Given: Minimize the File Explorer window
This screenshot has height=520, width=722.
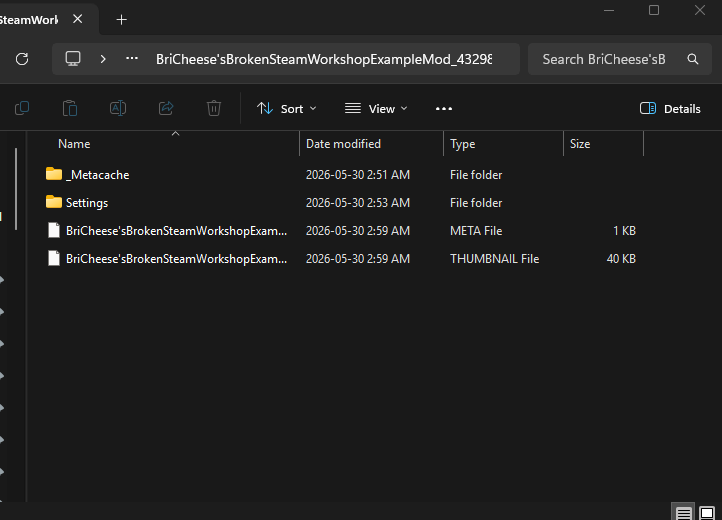Looking at the screenshot, I should click(609, 10).
